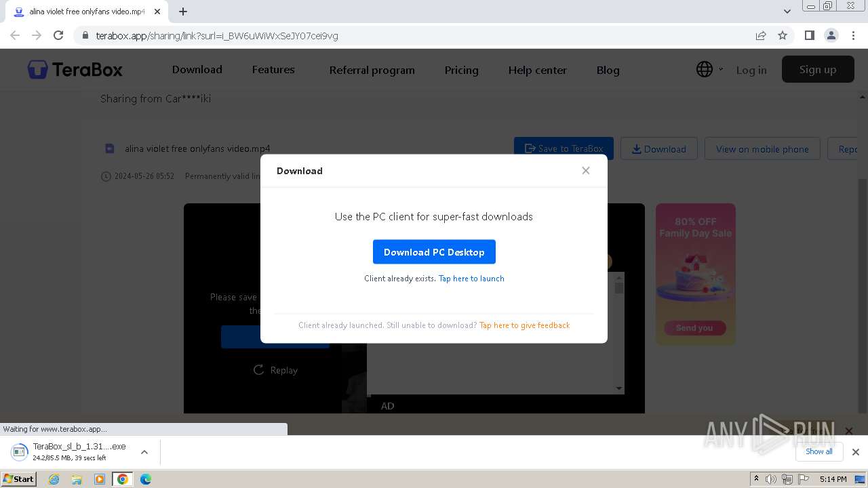Open the Tap here to give feedback link

524,325
